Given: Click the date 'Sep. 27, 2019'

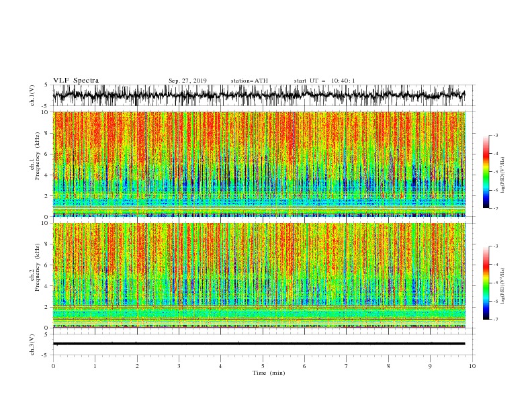Looking at the screenshot, I should [187, 81].
